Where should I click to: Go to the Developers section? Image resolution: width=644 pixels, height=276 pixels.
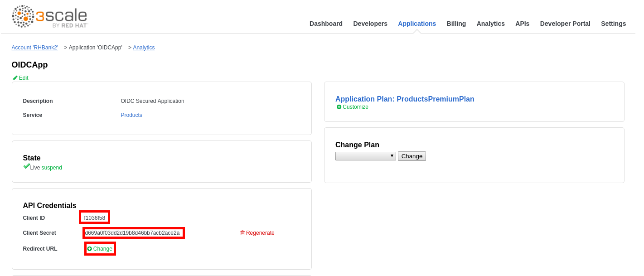point(370,24)
